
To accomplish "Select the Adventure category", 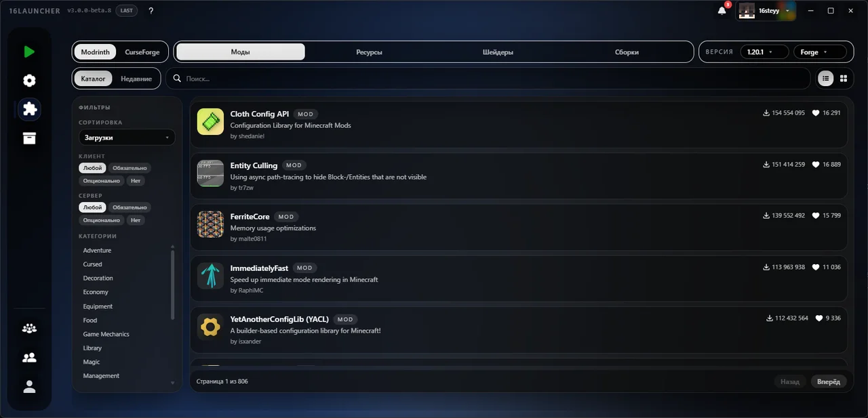I will point(97,251).
